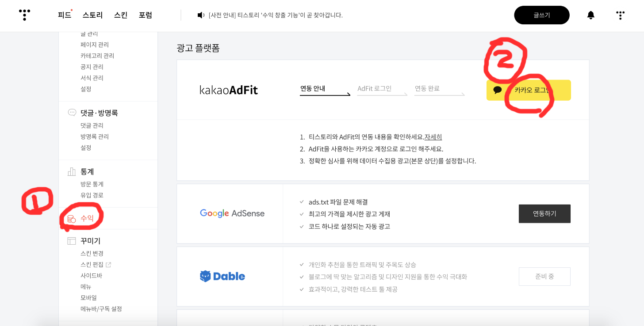Open 댓글 관리 in the sidebar
644x326 pixels.
92,125
